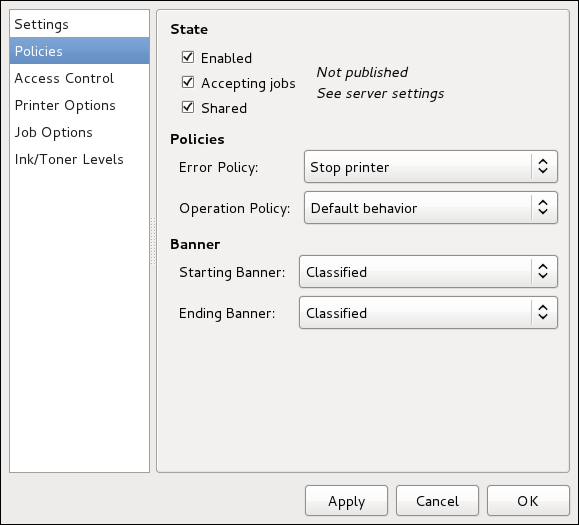Switch to Access Control section

(x=79, y=78)
